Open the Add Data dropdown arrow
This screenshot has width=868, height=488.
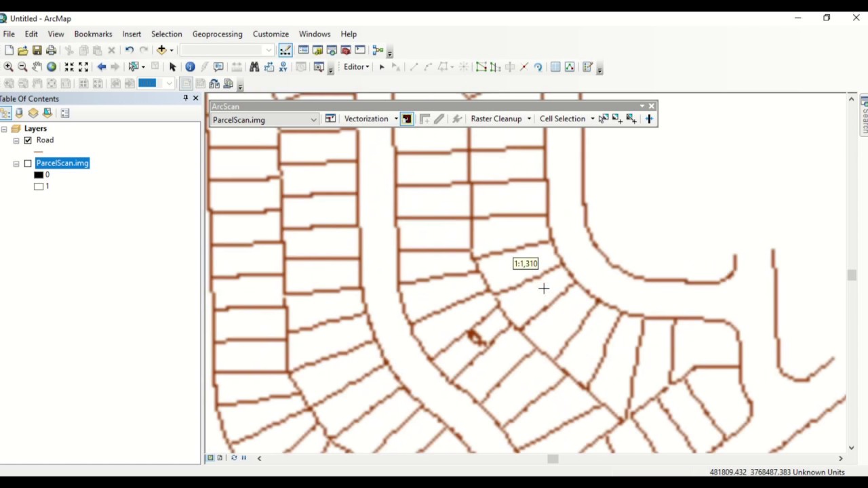(x=172, y=50)
